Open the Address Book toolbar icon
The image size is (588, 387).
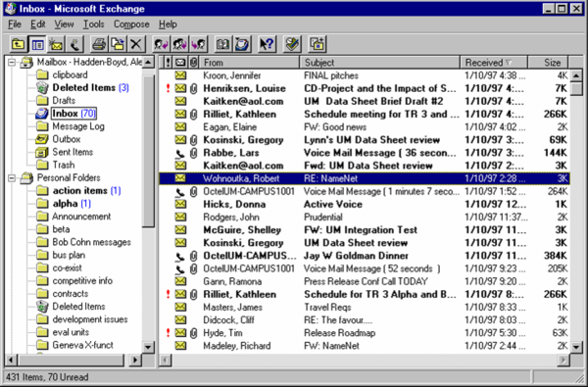tap(223, 45)
